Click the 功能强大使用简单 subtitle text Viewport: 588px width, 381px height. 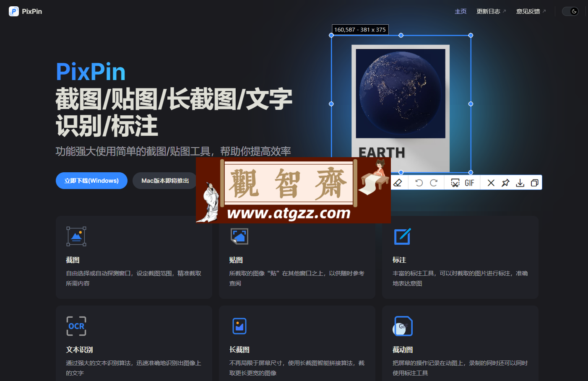(x=173, y=151)
